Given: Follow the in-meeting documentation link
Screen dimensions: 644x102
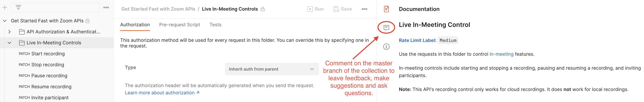Looking at the screenshot, I should [501, 54].
